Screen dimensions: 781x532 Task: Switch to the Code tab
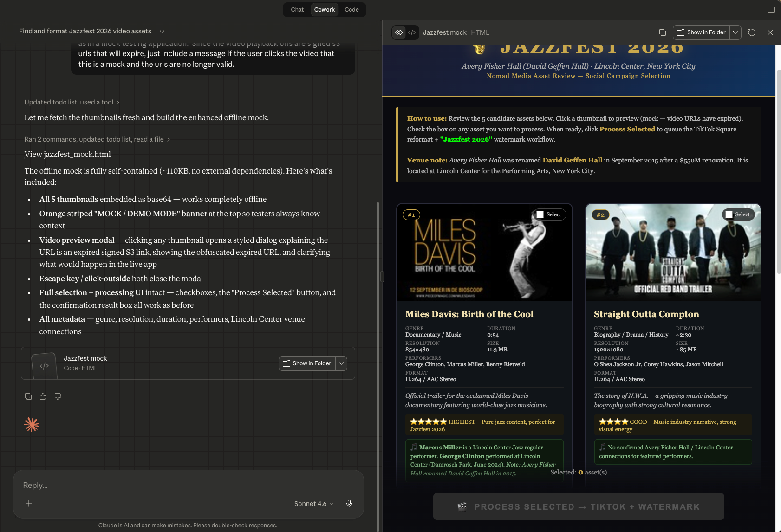click(x=351, y=9)
